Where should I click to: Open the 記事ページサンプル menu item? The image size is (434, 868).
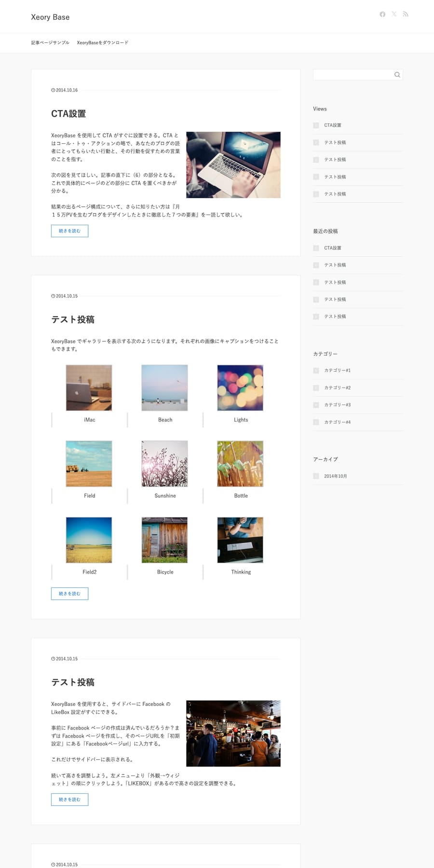(50, 43)
